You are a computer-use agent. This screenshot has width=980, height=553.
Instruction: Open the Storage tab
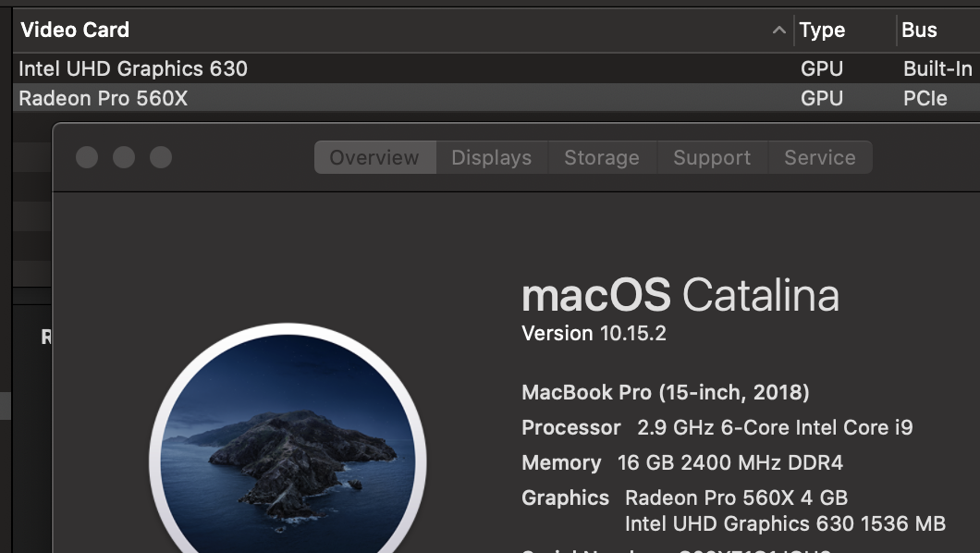tap(603, 157)
